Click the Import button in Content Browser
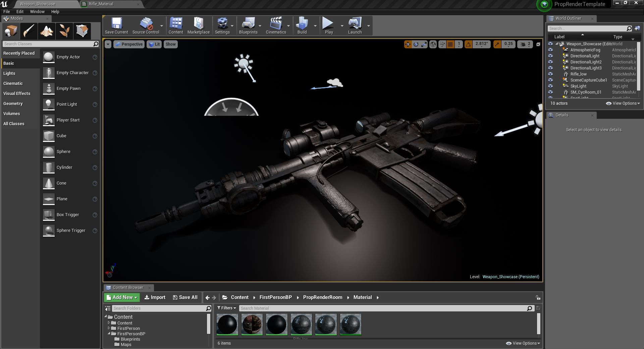Screen dimensions: 644x349 coord(155,297)
